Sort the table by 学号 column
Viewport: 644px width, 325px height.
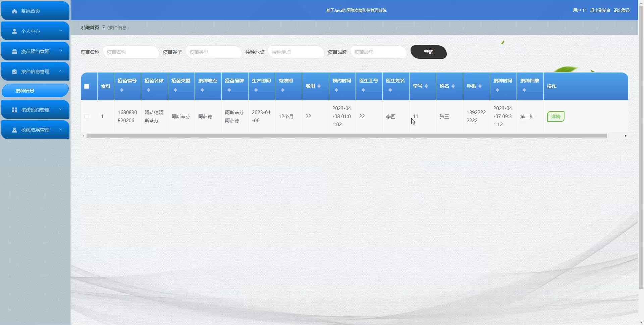(x=426, y=86)
